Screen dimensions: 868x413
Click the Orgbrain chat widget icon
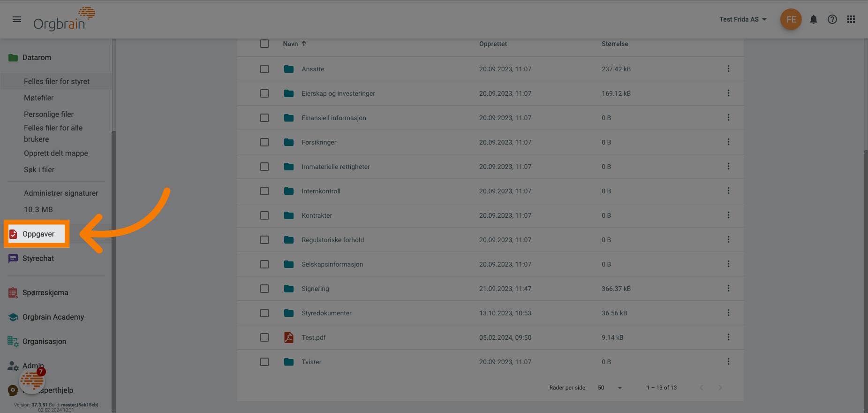32,380
